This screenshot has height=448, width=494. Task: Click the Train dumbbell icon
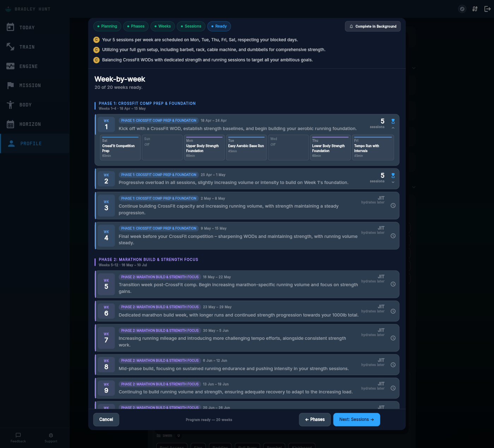tap(11, 47)
